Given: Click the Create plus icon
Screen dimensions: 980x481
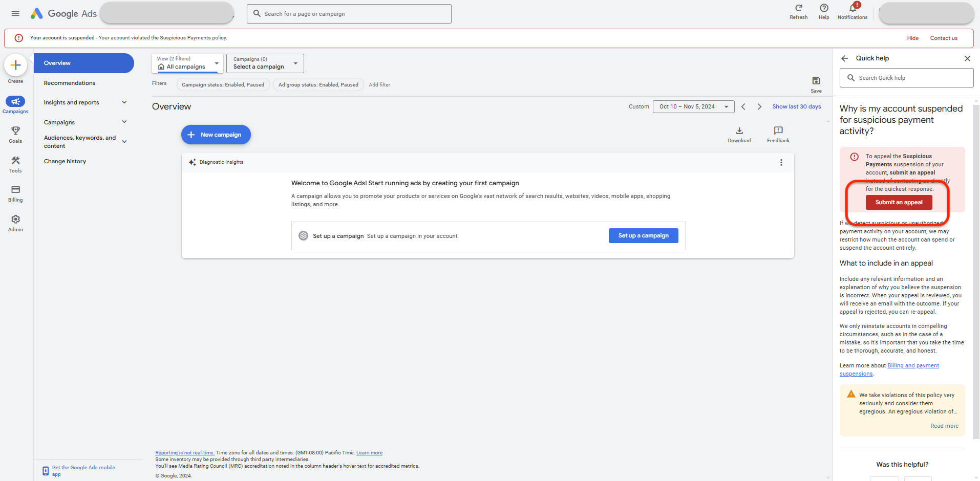Looking at the screenshot, I should point(15,65).
